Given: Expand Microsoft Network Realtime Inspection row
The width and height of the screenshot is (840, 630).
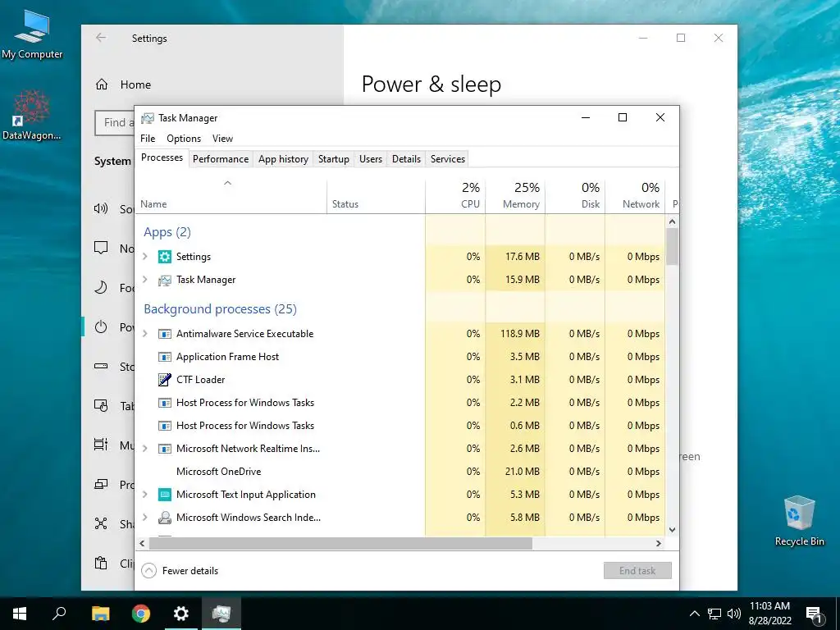Looking at the screenshot, I should pyautogui.click(x=144, y=448).
